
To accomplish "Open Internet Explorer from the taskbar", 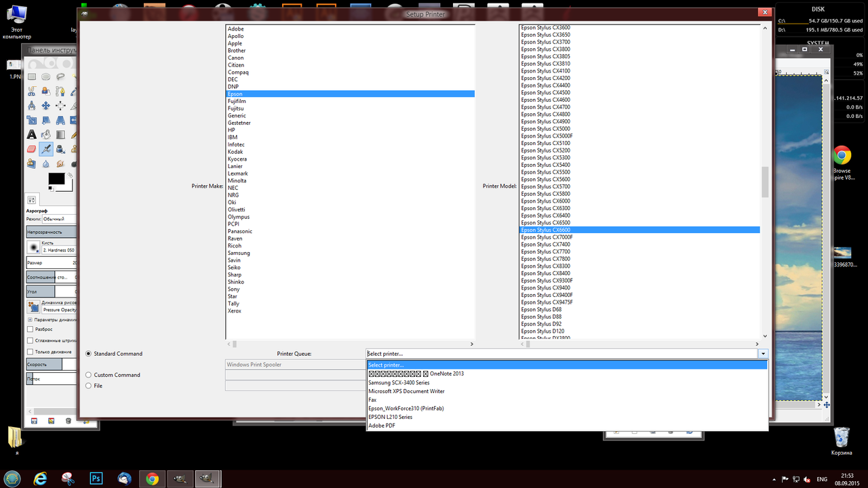I will (x=40, y=479).
